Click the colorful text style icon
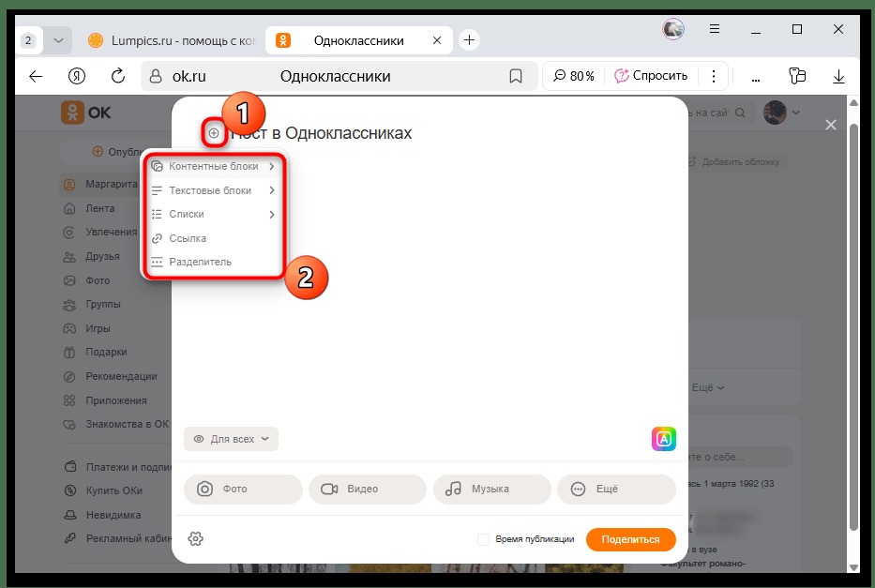This screenshot has height=588, width=875. coord(663,439)
